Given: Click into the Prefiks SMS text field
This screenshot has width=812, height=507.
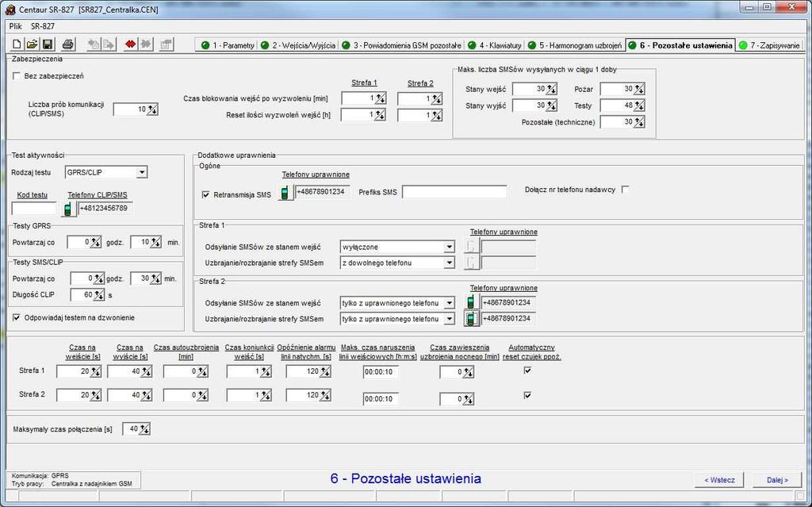Looking at the screenshot, I should click(454, 192).
